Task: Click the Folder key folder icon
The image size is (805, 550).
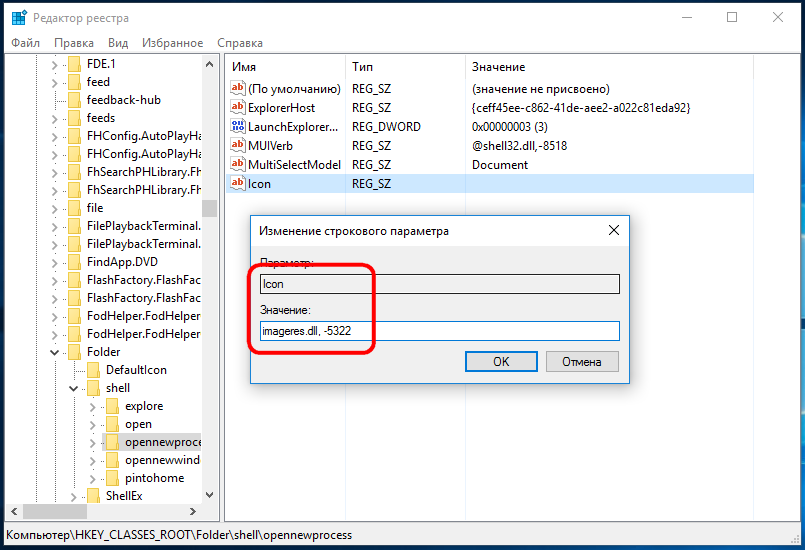Action: [x=74, y=352]
